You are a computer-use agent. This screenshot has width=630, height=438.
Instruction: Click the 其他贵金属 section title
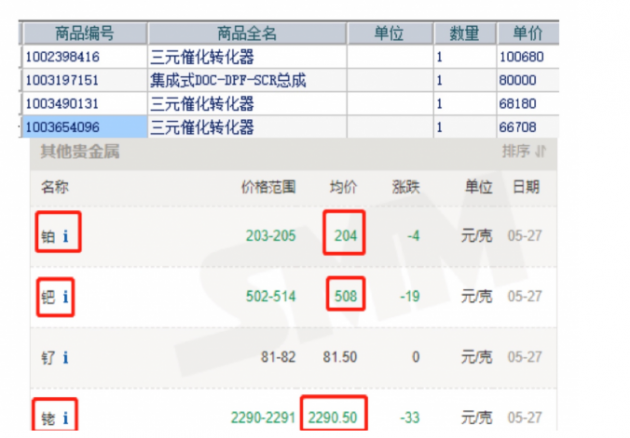pyautogui.click(x=80, y=151)
